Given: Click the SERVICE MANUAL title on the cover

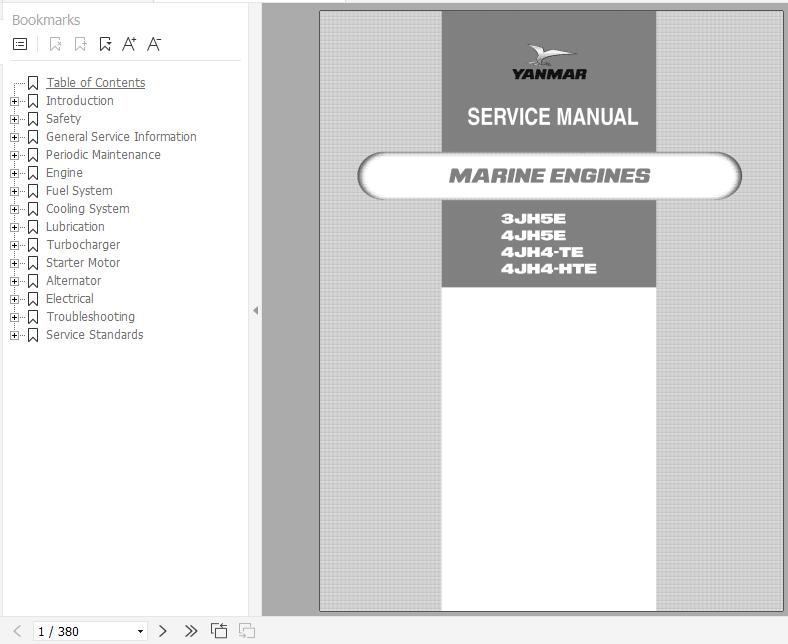Looking at the screenshot, I should pyautogui.click(x=552, y=117).
